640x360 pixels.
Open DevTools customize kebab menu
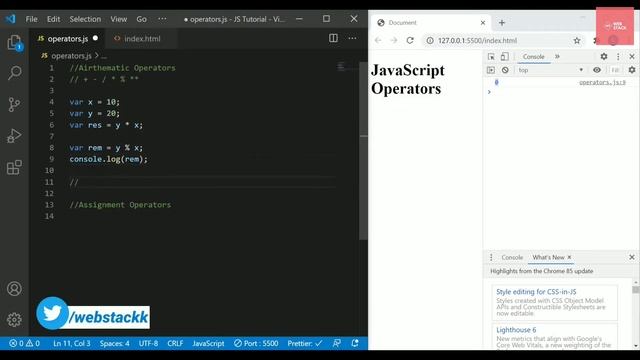coord(618,57)
